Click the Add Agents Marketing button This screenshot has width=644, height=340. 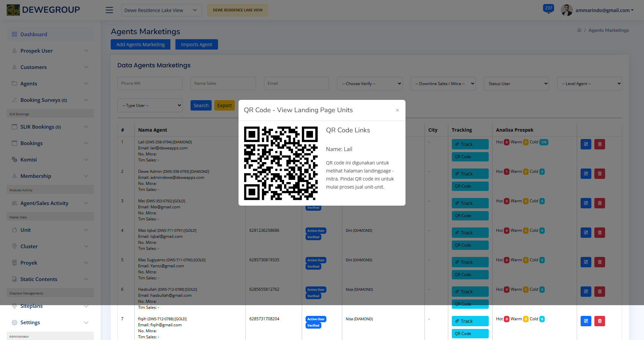coord(141,45)
